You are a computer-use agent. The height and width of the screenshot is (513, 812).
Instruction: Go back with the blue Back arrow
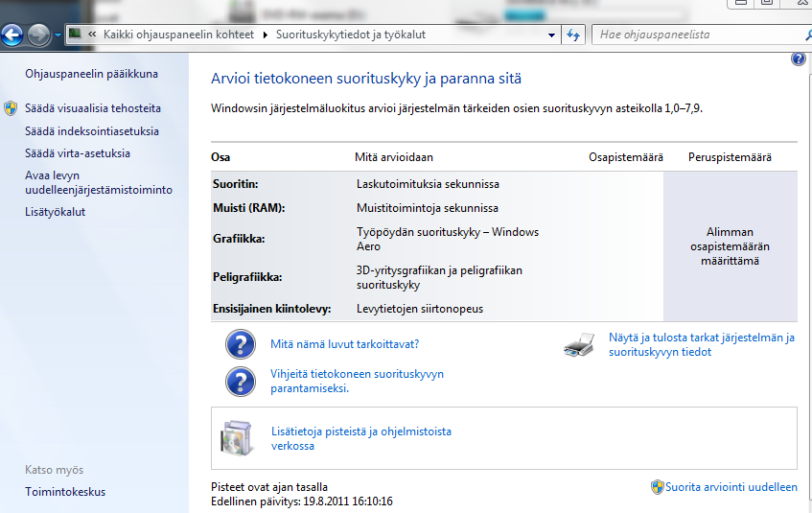tap(12, 35)
